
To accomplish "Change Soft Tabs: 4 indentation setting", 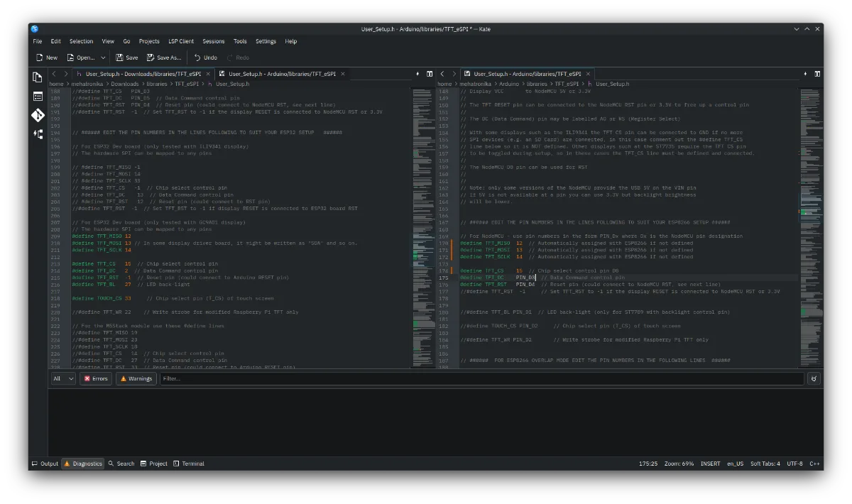I will pyautogui.click(x=765, y=464).
